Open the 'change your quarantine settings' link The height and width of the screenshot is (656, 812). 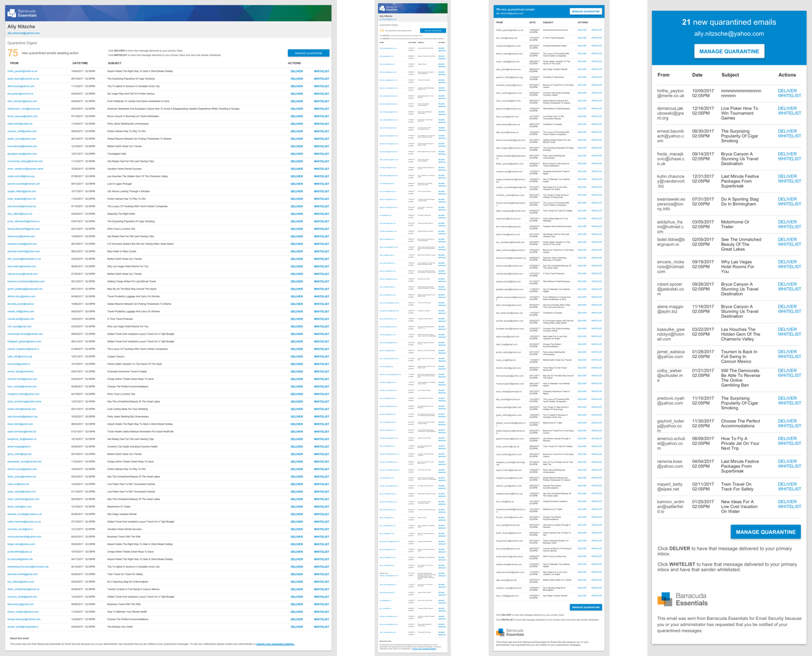[274, 644]
